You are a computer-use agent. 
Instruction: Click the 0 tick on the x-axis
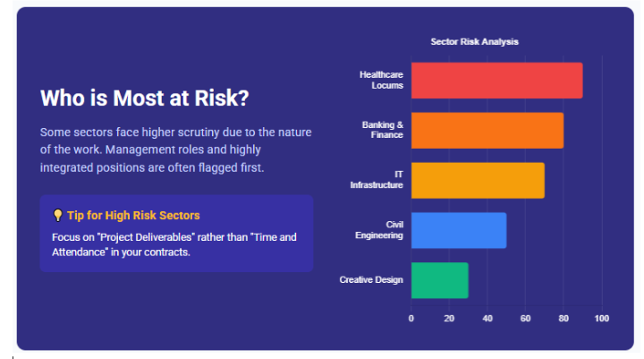point(411,319)
